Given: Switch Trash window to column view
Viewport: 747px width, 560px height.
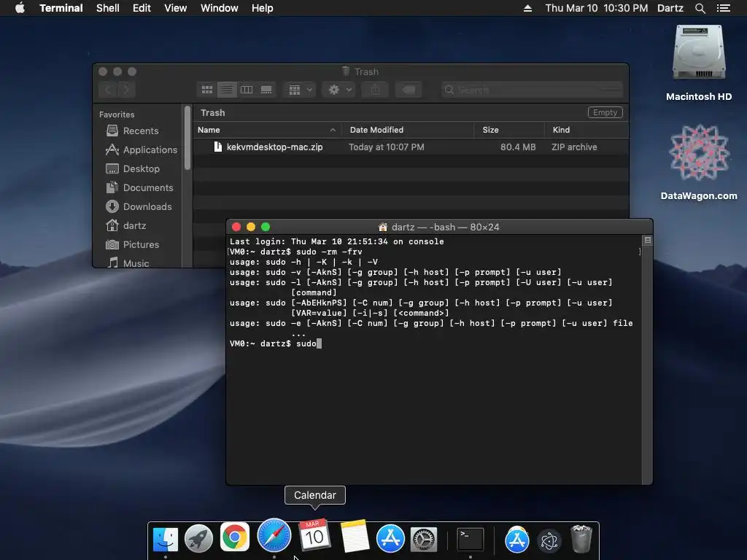Looking at the screenshot, I should pyautogui.click(x=247, y=90).
